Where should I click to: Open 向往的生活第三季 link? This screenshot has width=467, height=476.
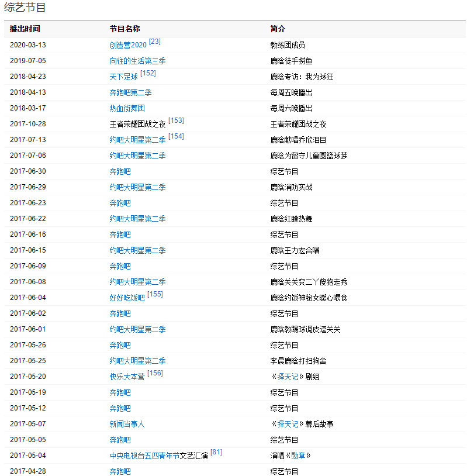[x=137, y=61]
